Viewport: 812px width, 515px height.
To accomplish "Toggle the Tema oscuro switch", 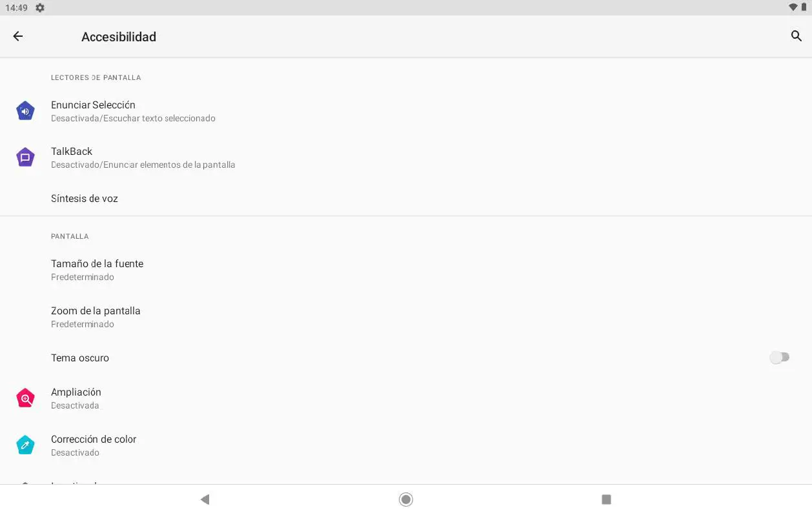I will click(x=780, y=358).
